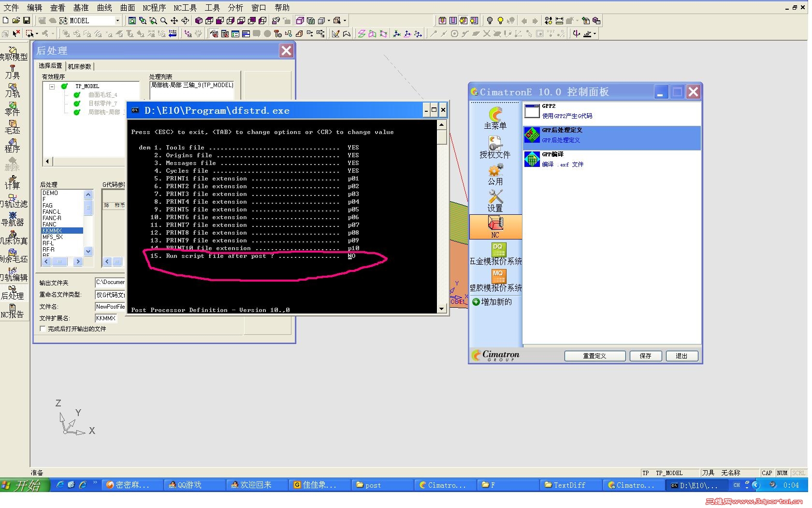
Task: Click the Calculate (计算) sidebar icon
Action: point(13,182)
